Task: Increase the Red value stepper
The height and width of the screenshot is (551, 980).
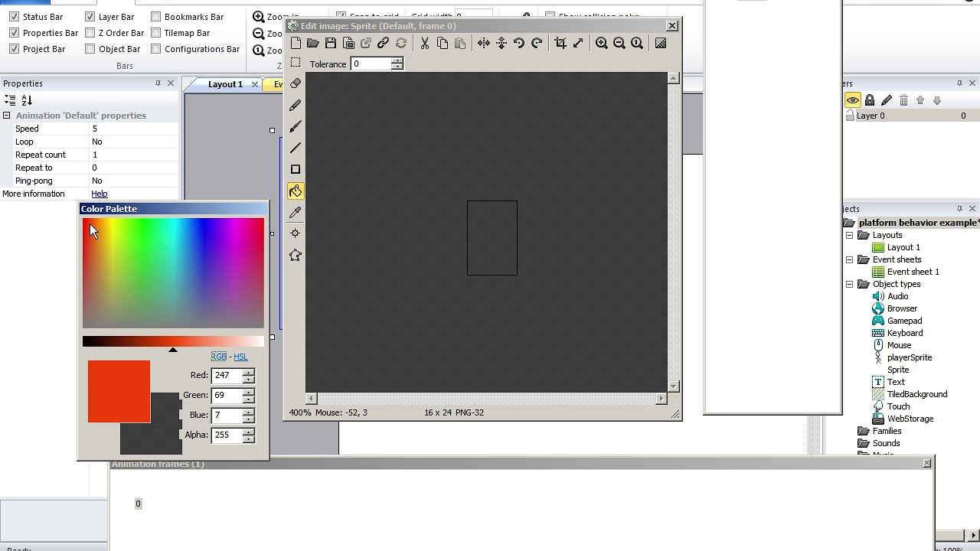Action: tap(249, 372)
